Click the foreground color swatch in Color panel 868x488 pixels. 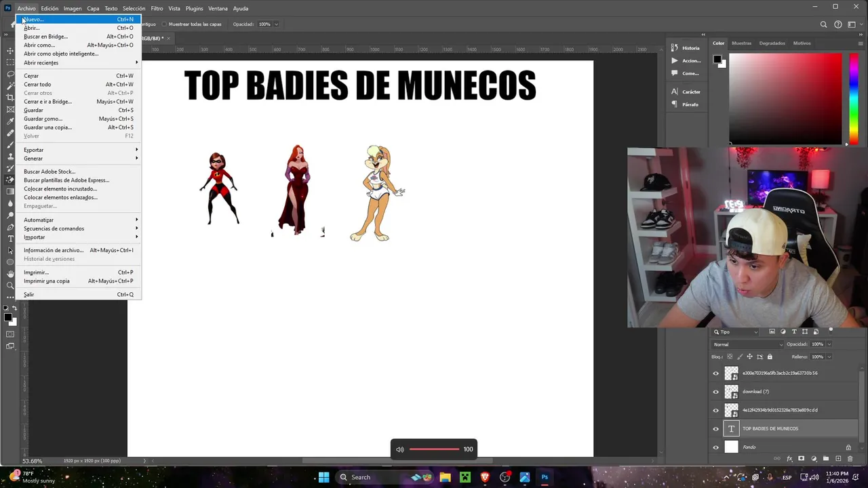(717, 60)
